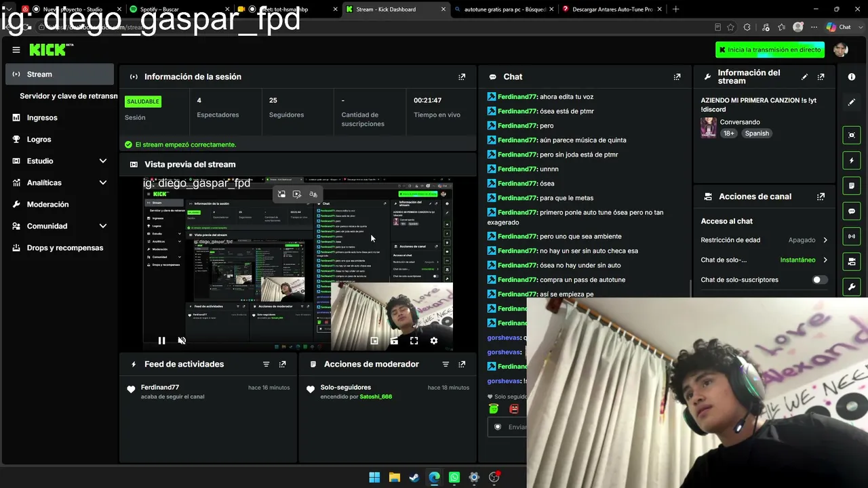This screenshot has width=868, height=488.
Task: Click the 18+ tag in stream info
Action: (x=728, y=134)
